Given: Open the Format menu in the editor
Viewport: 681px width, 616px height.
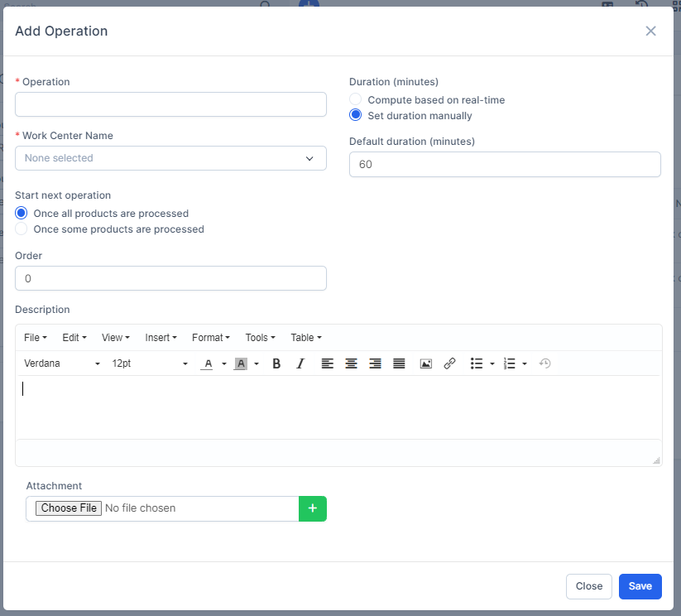Looking at the screenshot, I should (210, 338).
